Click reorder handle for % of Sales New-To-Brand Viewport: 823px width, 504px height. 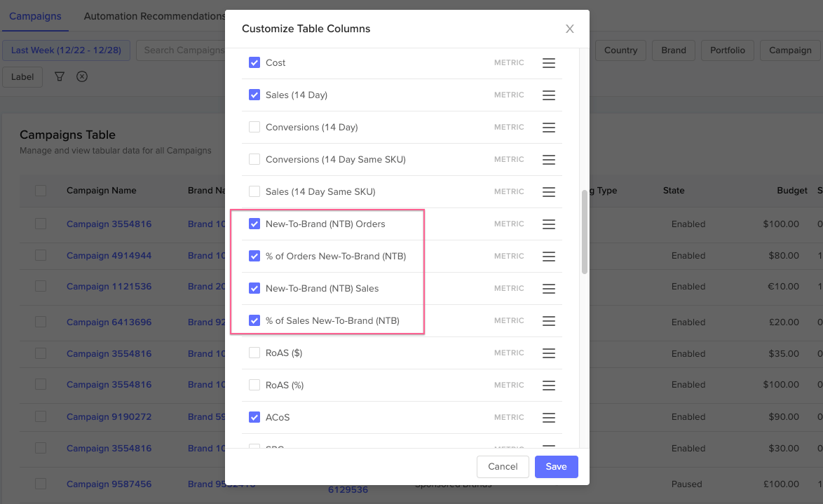(x=548, y=321)
